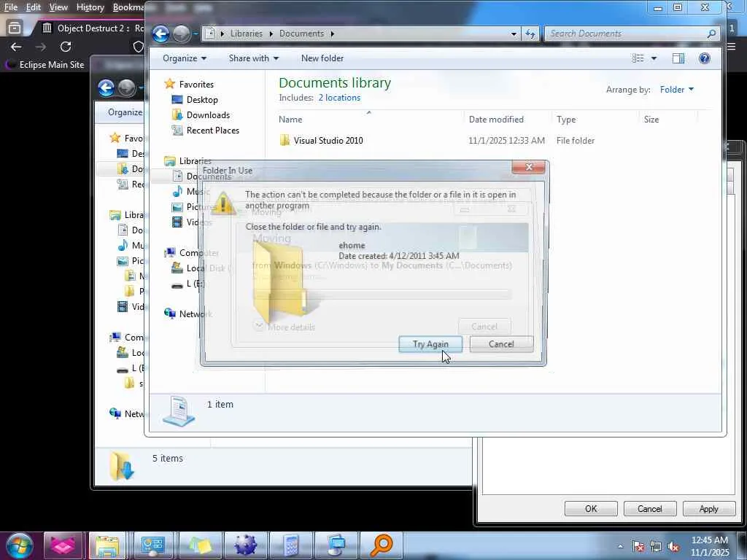This screenshot has height=560, width=747.
Task: Click Cancel in the background properties dialog
Action: click(650, 508)
